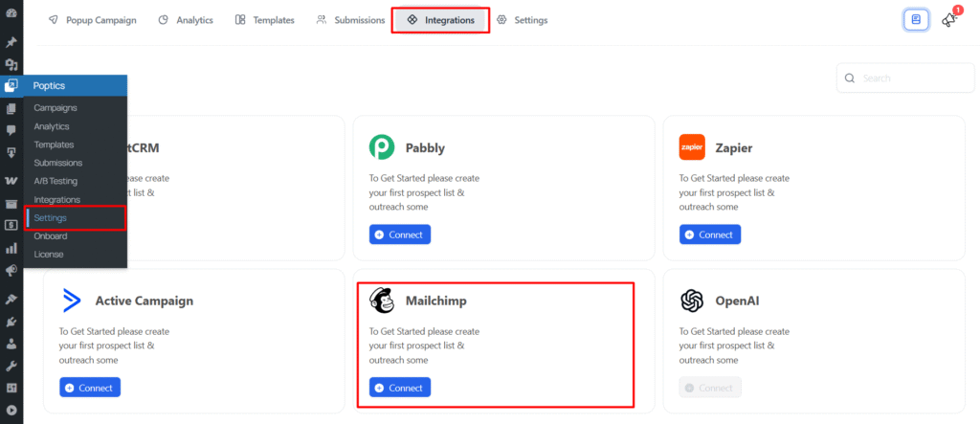Image resolution: width=980 pixels, height=424 pixels.
Task: Click the blue Active Campaign arrow logo
Action: click(72, 301)
